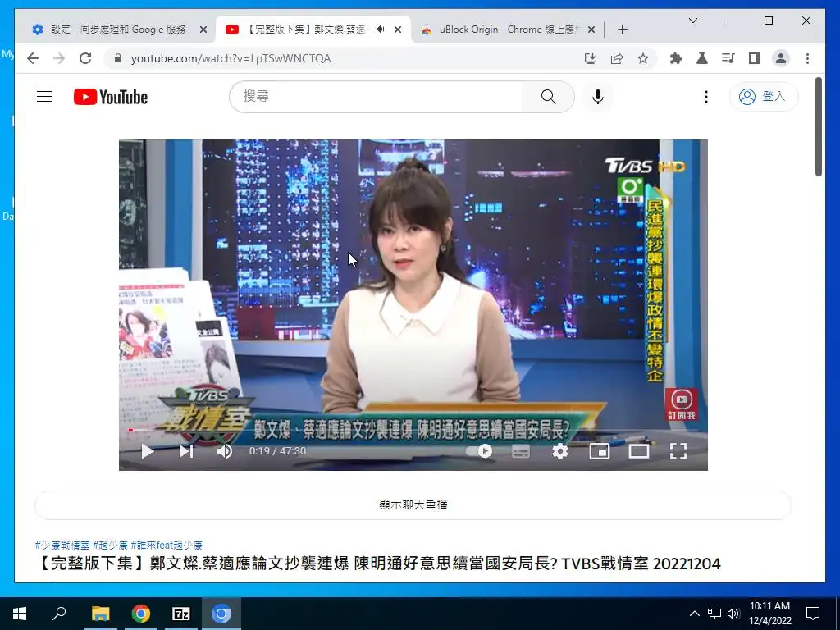The width and height of the screenshot is (840, 630).
Task: Open Chrome profile avatar menu
Action: click(781, 58)
